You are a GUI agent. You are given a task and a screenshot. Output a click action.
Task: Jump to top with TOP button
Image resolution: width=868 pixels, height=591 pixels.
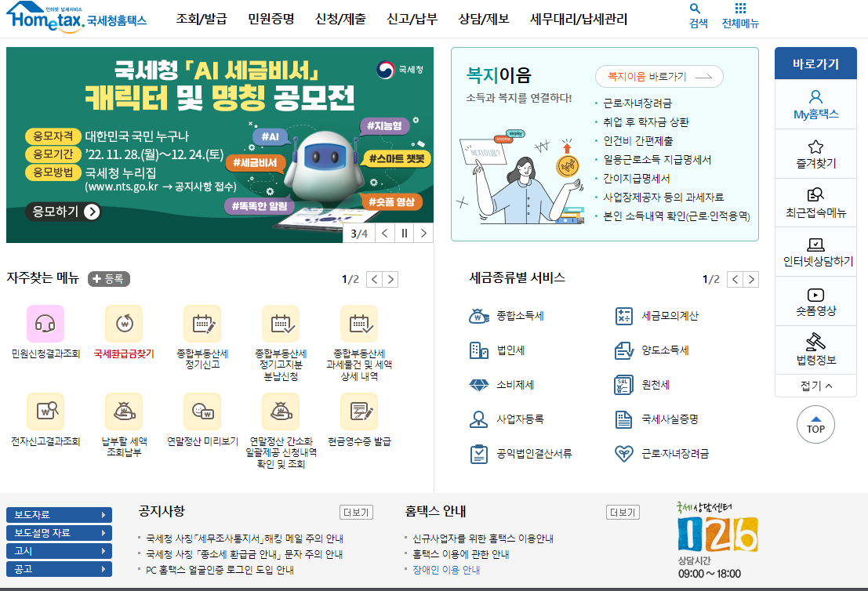815,424
